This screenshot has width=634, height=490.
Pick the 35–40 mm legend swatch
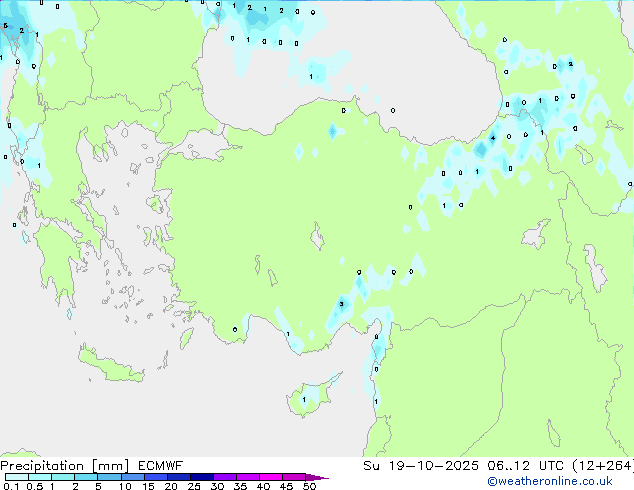point(247,477)
